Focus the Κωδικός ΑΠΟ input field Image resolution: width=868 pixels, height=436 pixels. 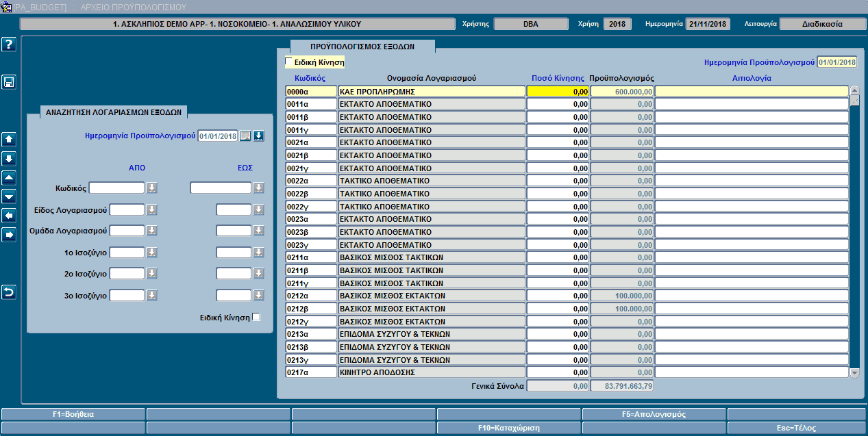coord(117,188)
